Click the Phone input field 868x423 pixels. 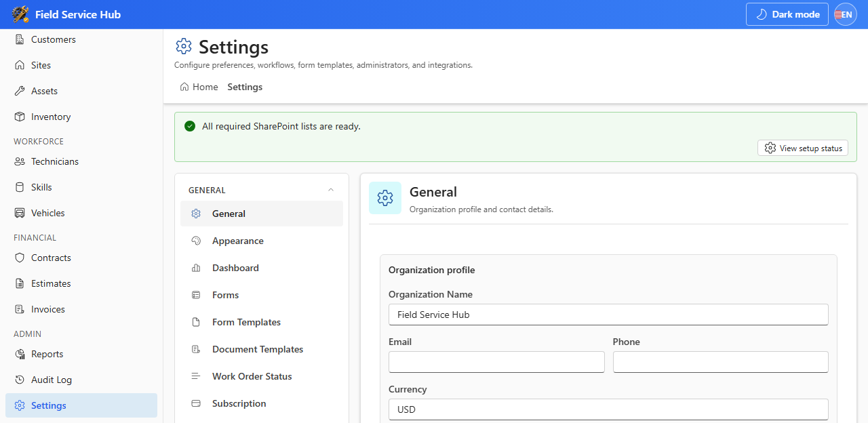(721, 362)
